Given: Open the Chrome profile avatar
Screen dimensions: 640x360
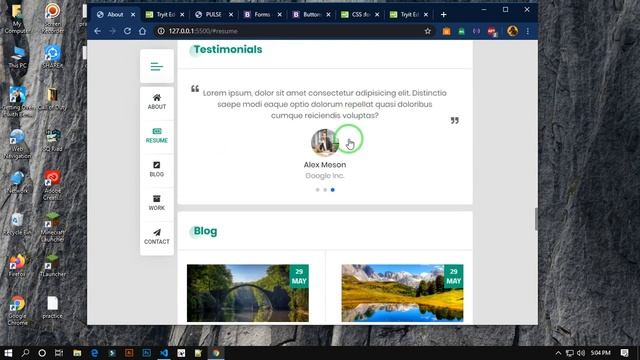Looking at the screenshot, I should point(513,31).
